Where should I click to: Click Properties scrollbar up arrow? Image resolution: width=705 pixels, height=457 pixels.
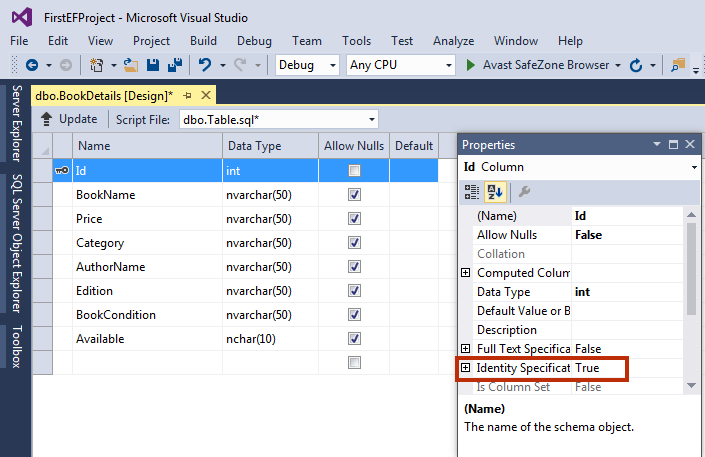point(692,215)
